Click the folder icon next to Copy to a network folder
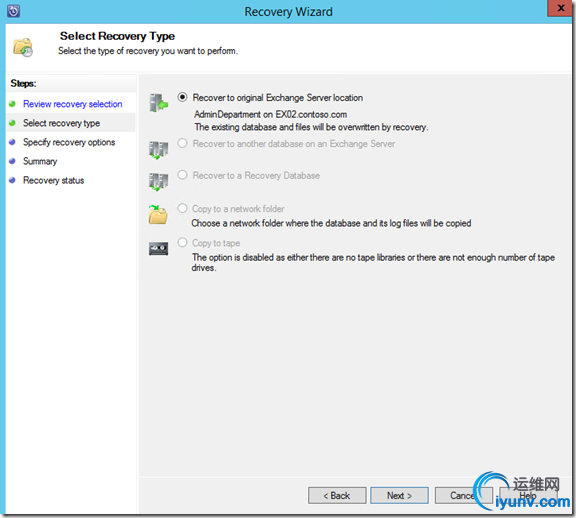Viewport: 576px width, 518px height. [x=158, y=214]
